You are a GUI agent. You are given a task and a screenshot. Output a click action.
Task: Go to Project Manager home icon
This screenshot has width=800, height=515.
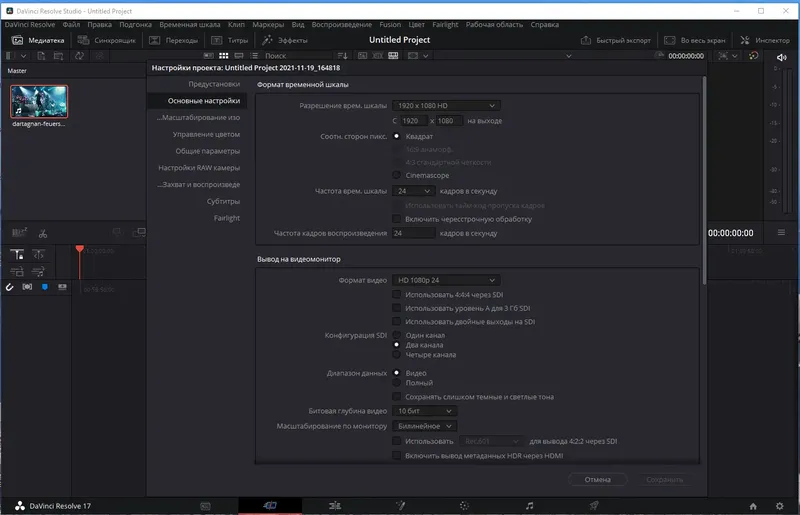[x=753, y=506]
